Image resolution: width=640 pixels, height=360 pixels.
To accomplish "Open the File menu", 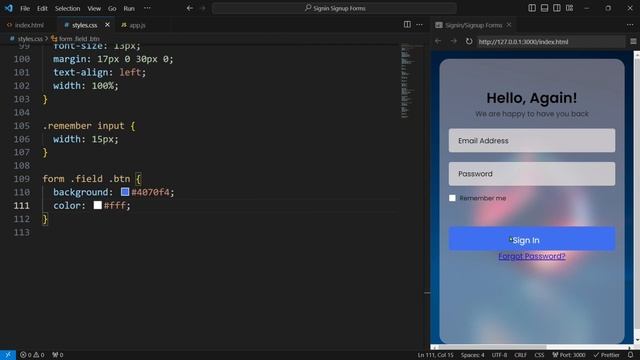I will pyautogui.click(x=25, y=8).
